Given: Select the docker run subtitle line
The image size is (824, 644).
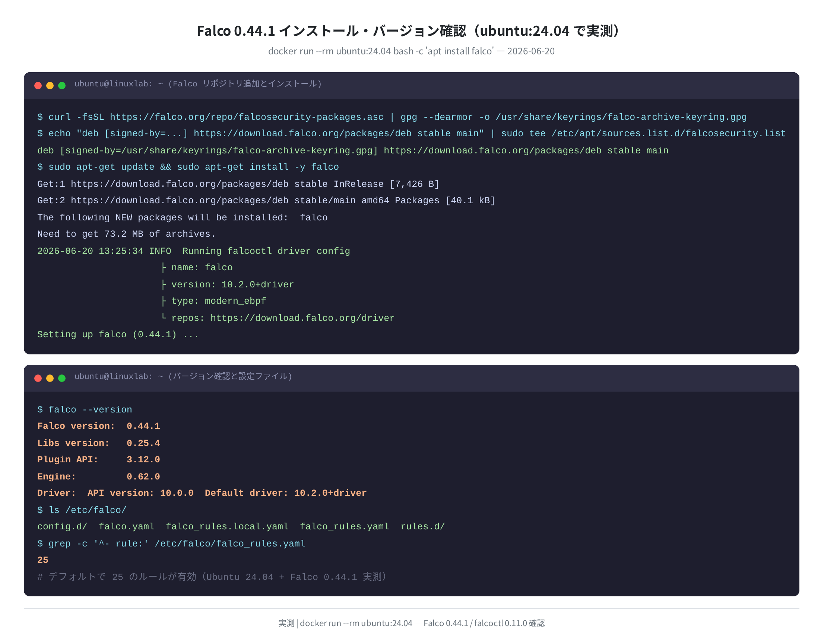Looking at the screenshot, I should click(x=412, y=51).
